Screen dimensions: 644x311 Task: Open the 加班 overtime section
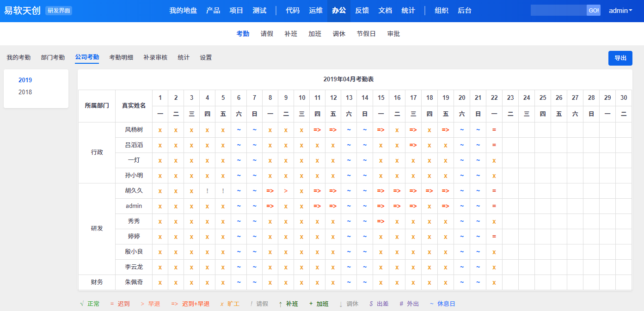(315, 34)
